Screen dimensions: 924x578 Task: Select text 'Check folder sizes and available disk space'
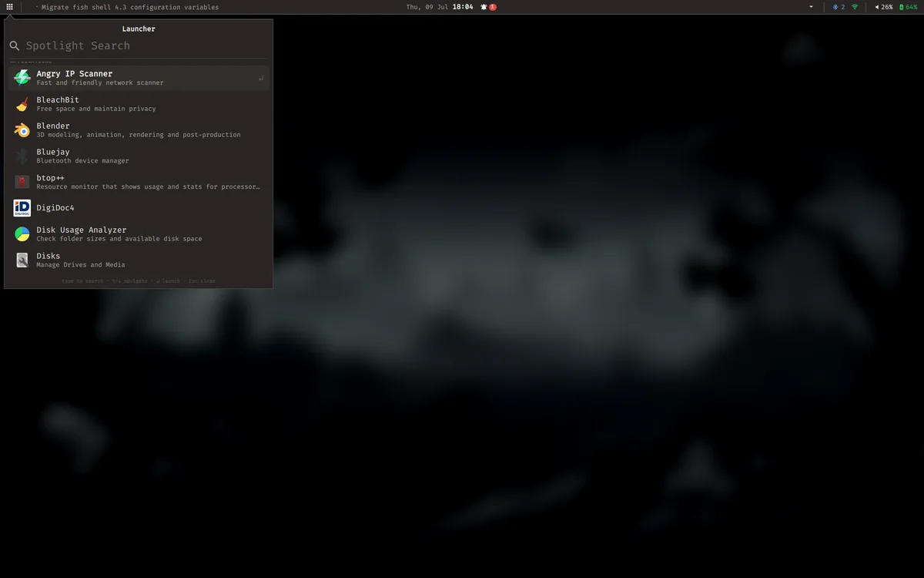[119, 239]
